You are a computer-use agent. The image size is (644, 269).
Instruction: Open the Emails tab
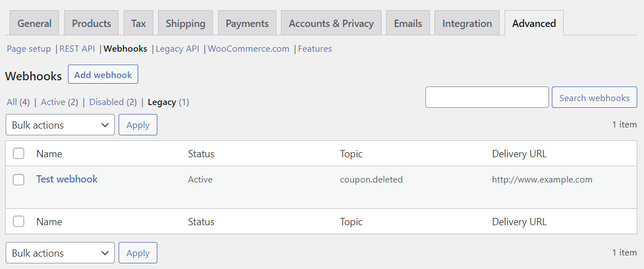(x=408, y=23)
